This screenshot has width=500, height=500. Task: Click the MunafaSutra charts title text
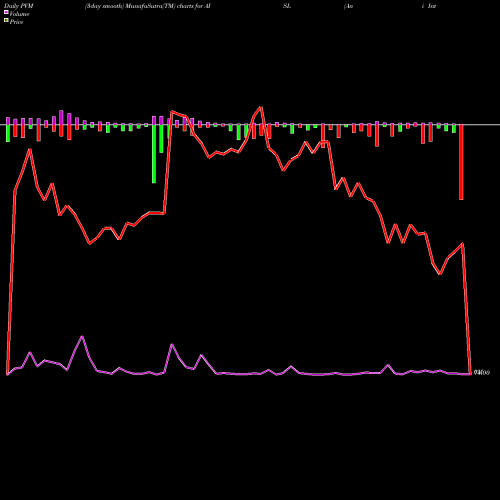point(148,6)
